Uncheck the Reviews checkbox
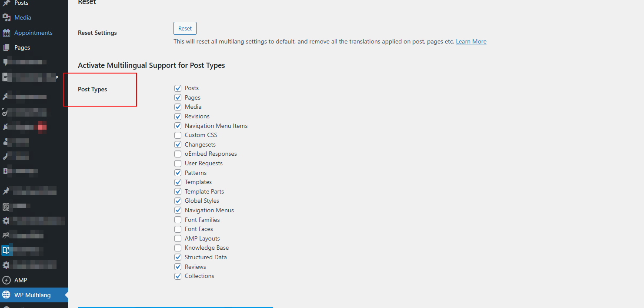The height and width of the screenshot is (308, 644). click(178, 267)
